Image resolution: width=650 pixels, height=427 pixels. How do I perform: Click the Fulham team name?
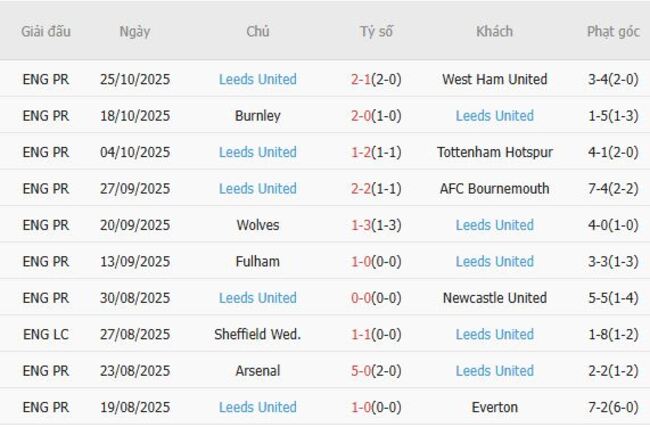257,262
